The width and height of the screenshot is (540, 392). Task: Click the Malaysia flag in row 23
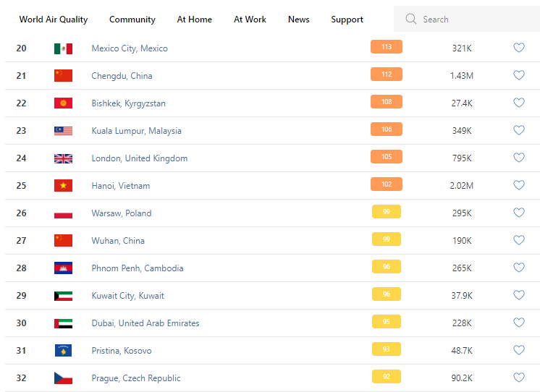[x=63, y=131]
